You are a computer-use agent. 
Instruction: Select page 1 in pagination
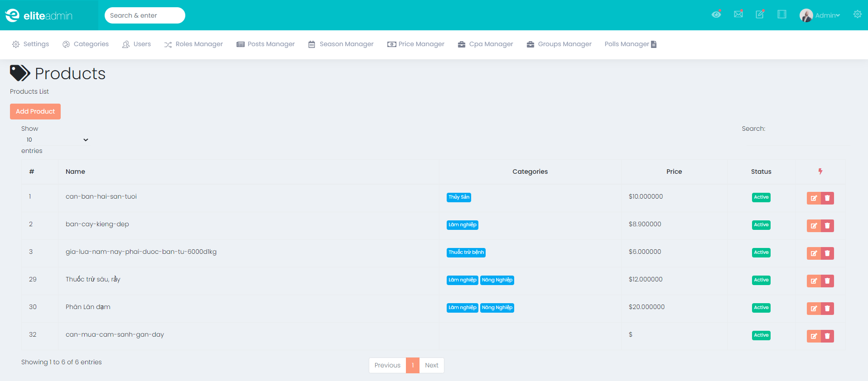tap(413, 365)
